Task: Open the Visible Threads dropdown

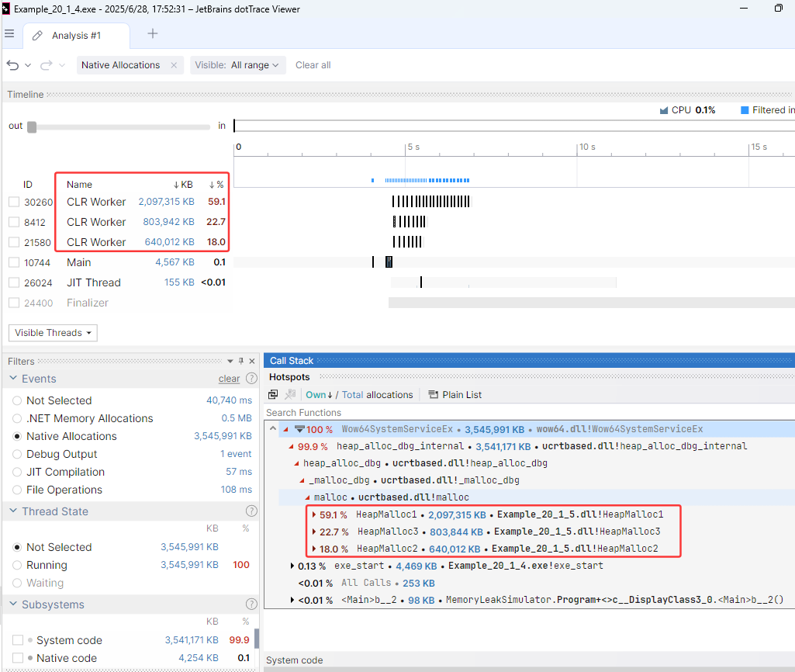Action: pyautogui.click(x=53, y=333)
